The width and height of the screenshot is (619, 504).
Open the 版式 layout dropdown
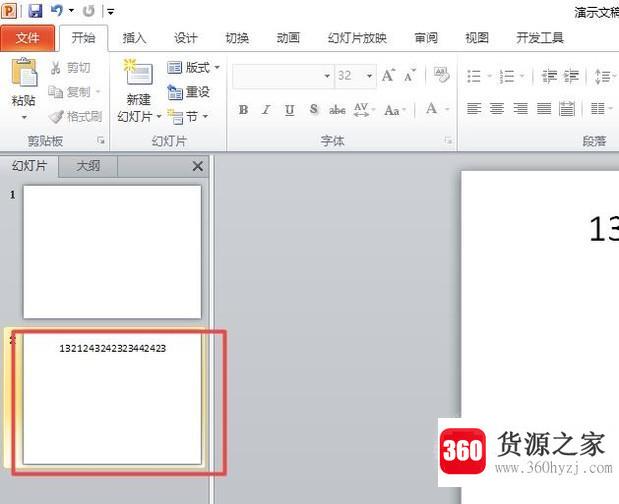click(x=193, y=68)
